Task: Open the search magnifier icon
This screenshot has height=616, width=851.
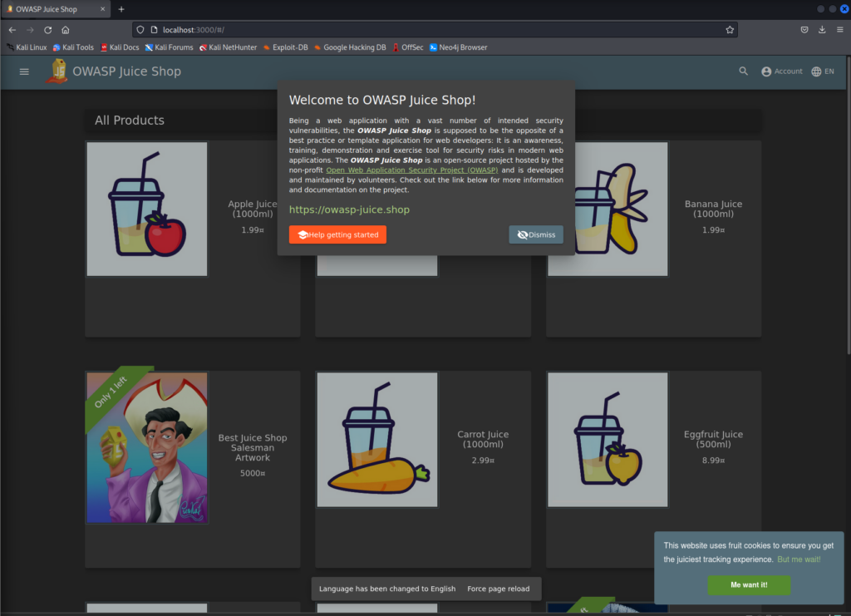Action: click(743, 71)
